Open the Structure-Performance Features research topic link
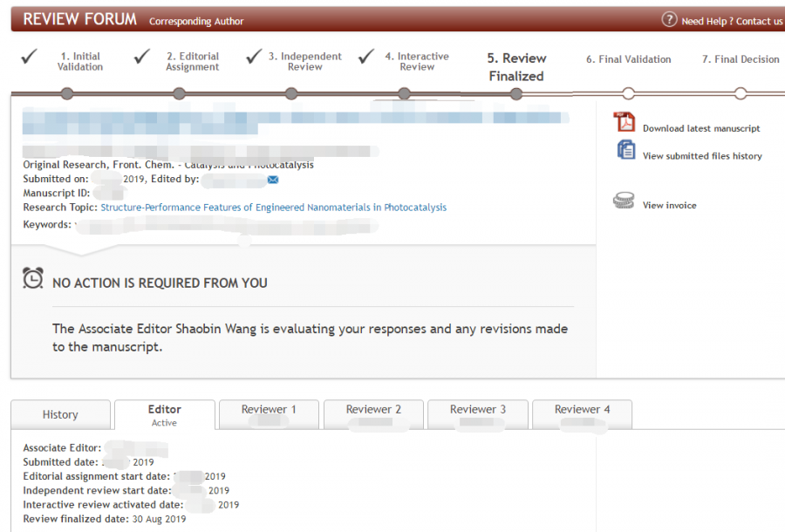The image size is (785, 532). pos(273,208)
